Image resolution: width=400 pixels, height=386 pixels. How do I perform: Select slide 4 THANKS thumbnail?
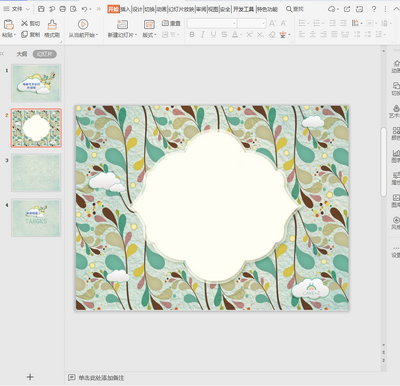pyautogui.click(x=36, y=218)
